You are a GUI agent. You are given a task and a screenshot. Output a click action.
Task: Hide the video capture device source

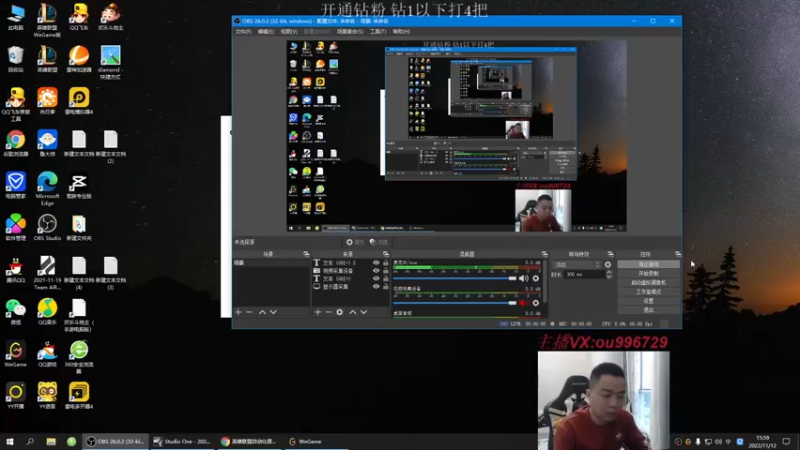(376, 271)
